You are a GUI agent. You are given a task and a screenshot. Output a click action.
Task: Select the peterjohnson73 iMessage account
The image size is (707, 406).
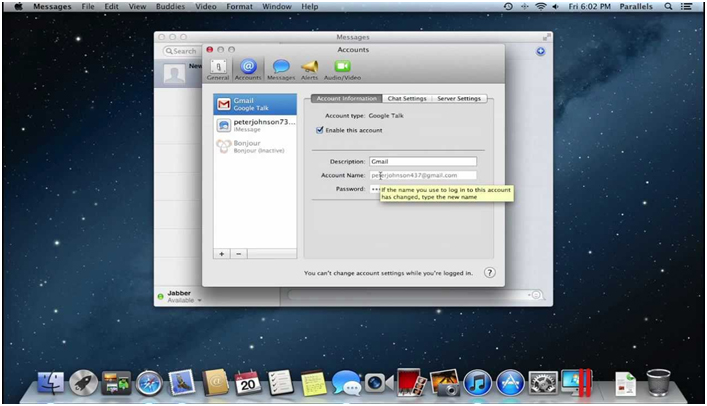(255, 125)
